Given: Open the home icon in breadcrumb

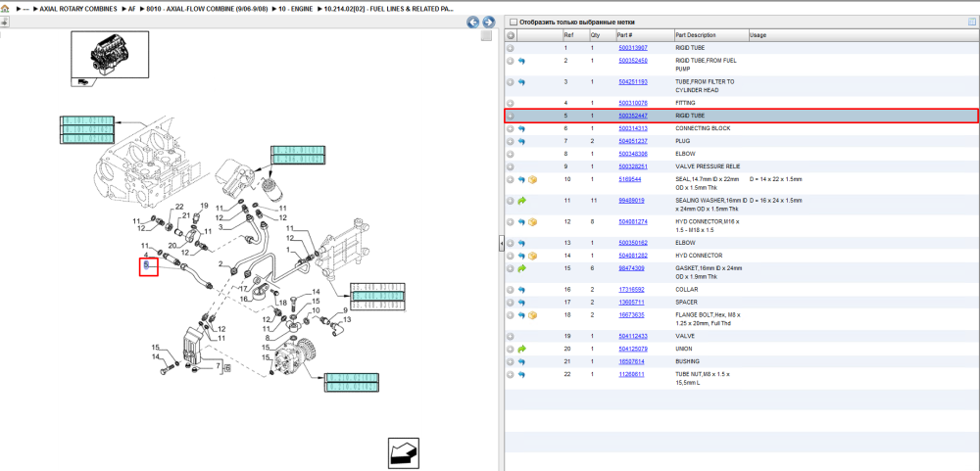Looking at the screenshot, I should tap(5, 9).
